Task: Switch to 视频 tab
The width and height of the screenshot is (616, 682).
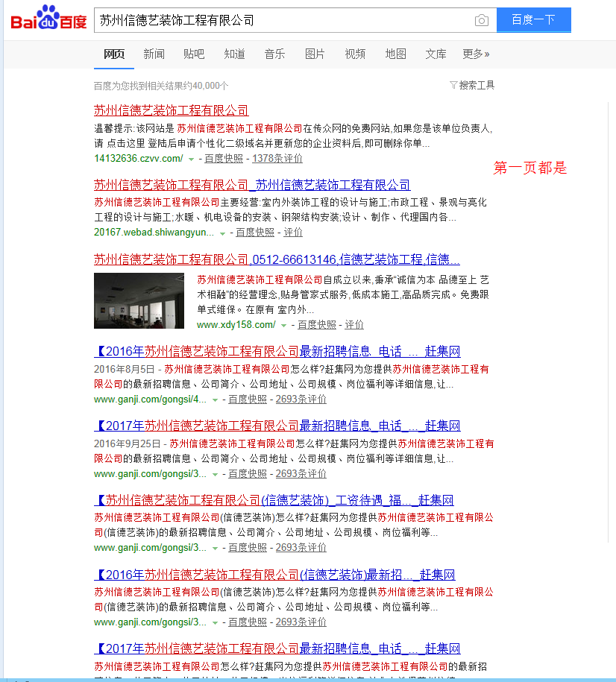Action: (355, 54)
